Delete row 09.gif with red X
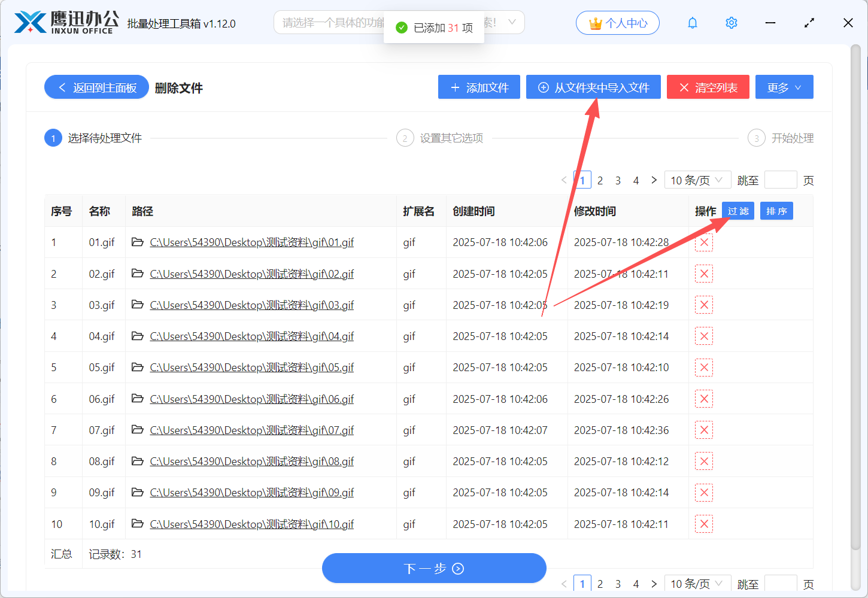This screenshot has height=598, width=868. (704, 493)
